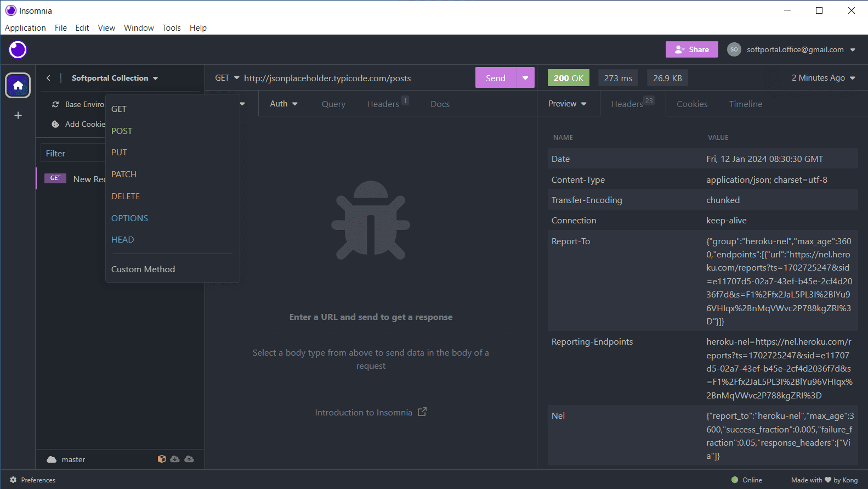Click the plus icon in the left rail
The image size is (868, 489).
pos(18,115)
